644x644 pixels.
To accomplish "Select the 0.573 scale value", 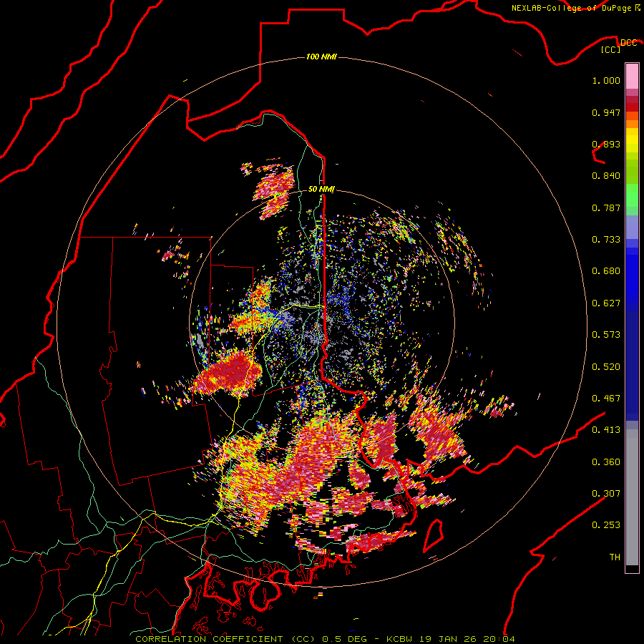I will 606,335.
